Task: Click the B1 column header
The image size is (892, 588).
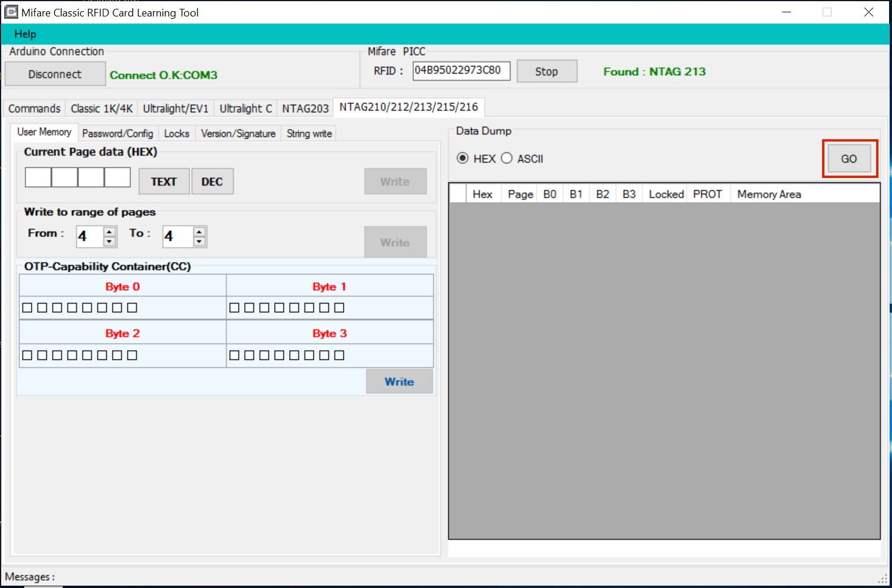Action: pos(576,194)
